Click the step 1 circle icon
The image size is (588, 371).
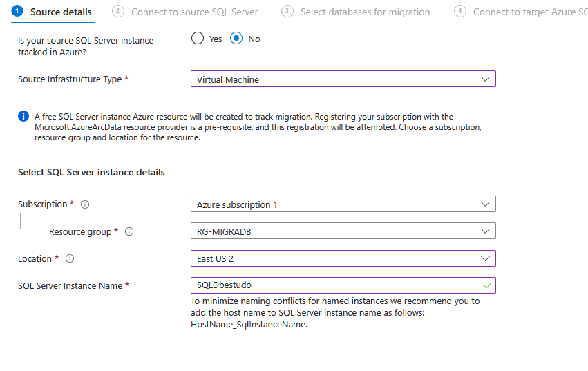point(18,12)
